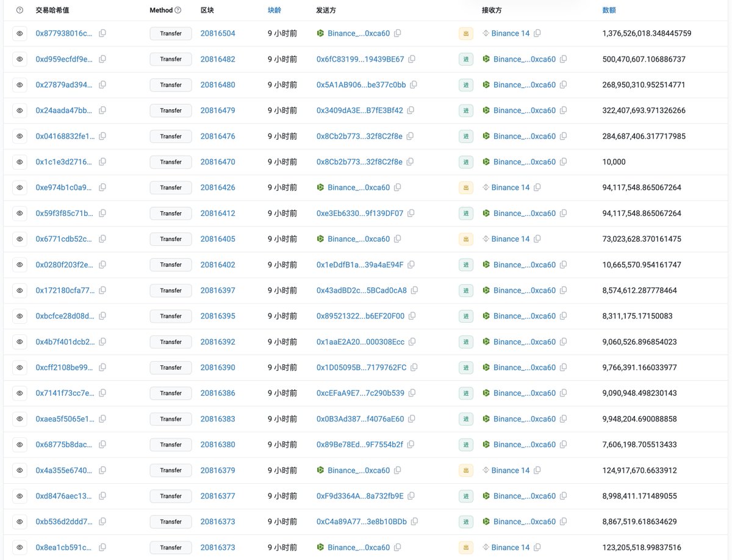The width and height of the screenshot is (732, 560).
Task: Preview transaction 0x27879ad394 with eye button
Action: [20, 85]
